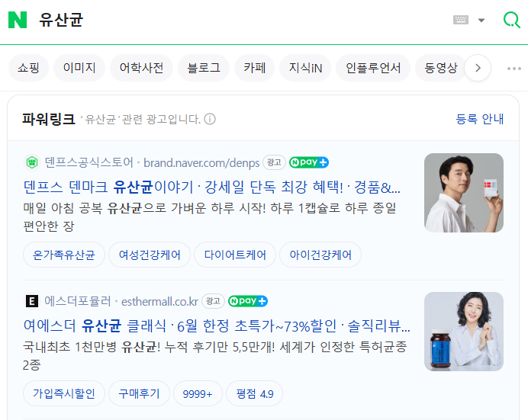
Task: Click the info icon next to 파워링크 ad notice
Action: click(x=210, y=119)
